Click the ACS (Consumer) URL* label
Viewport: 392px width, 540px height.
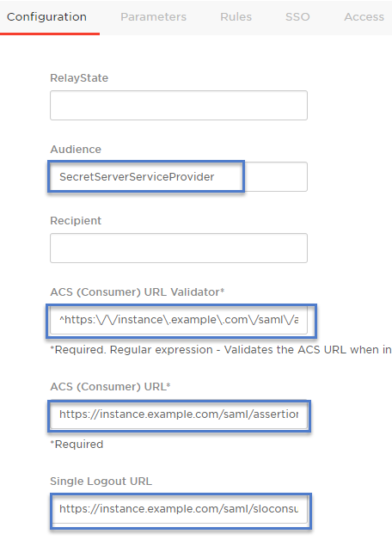pos(111,387)
